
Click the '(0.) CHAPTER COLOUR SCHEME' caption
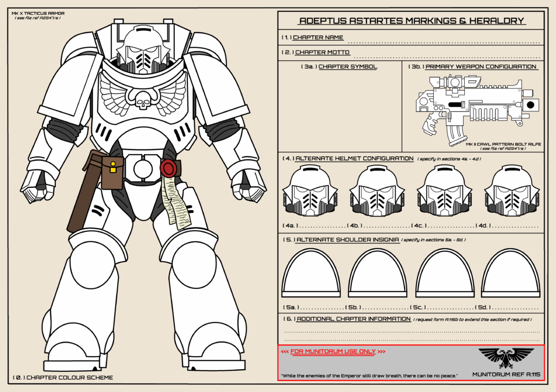[x=63, y=378]
